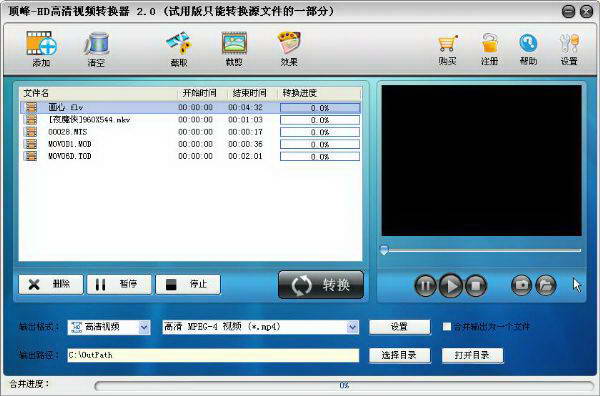Click the file icon of MOV06D.TOD row
This screenshot has height=396, width=600.
31,156
